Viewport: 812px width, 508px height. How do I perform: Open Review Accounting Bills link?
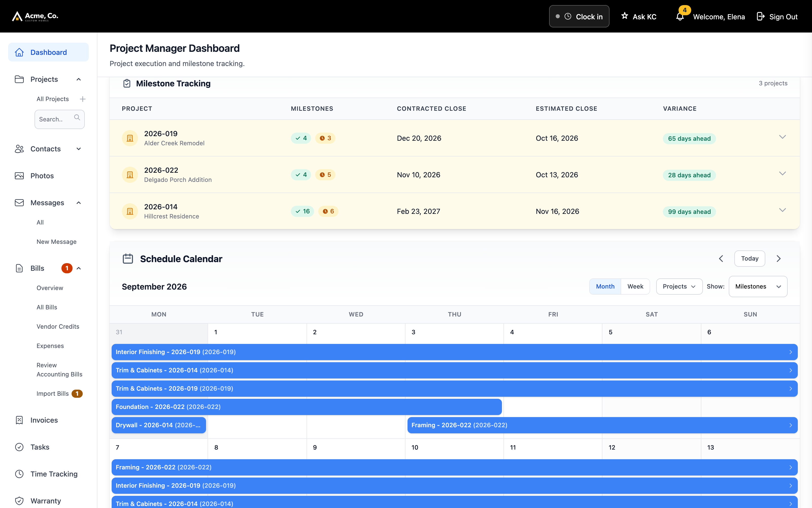59,370
